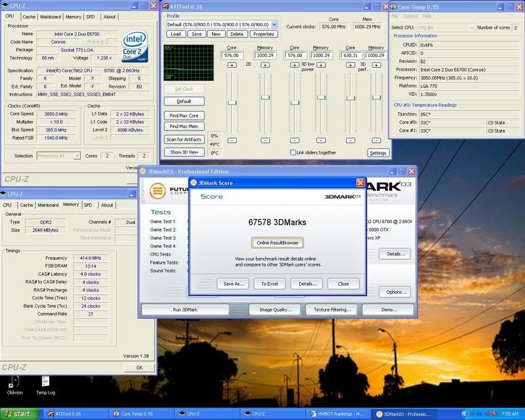Click the 3D low power Memory slider handle

[321, 97]
